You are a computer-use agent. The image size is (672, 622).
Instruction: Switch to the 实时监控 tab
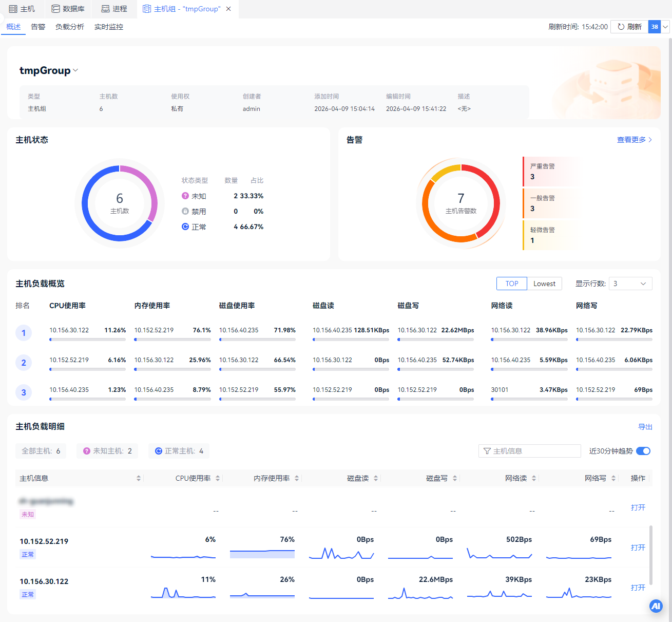(109, 27)
